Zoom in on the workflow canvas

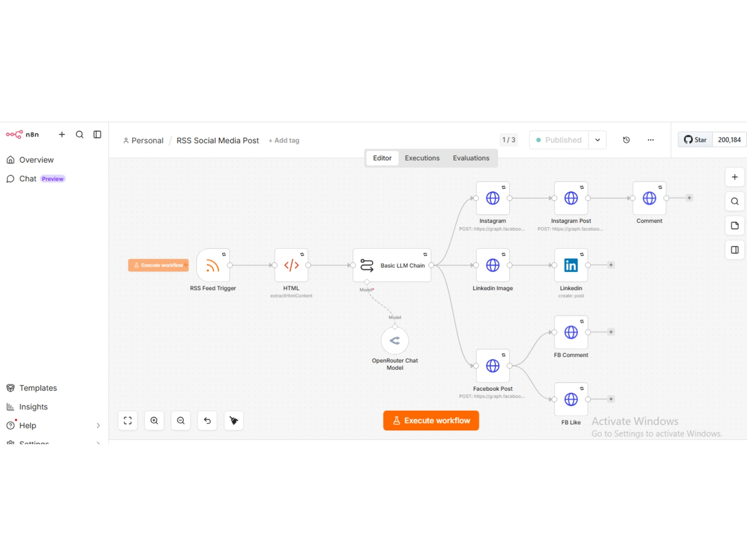pyautogui.click(x=154, y=420)
